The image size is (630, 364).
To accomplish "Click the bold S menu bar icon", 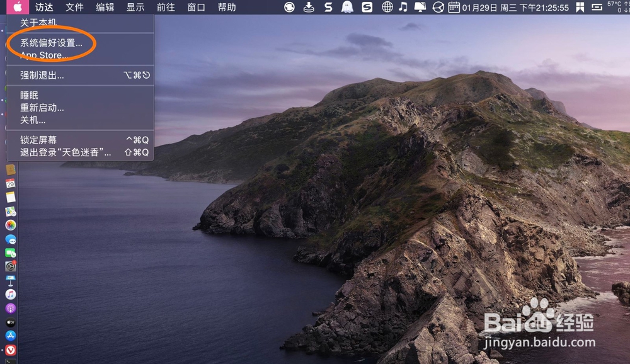I will click(328, 7).
